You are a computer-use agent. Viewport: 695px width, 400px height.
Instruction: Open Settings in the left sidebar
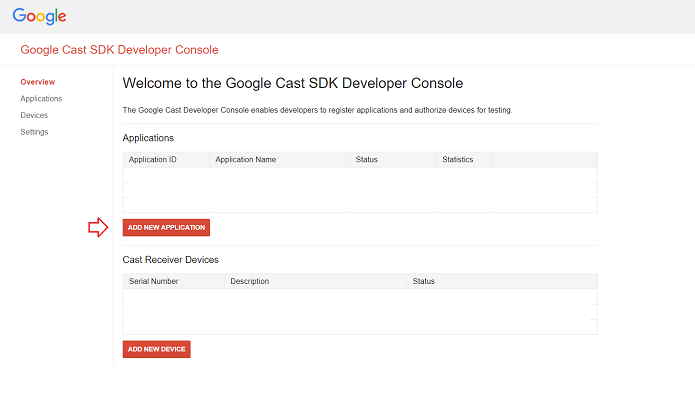pyautogui.click(x=34, y=132)
